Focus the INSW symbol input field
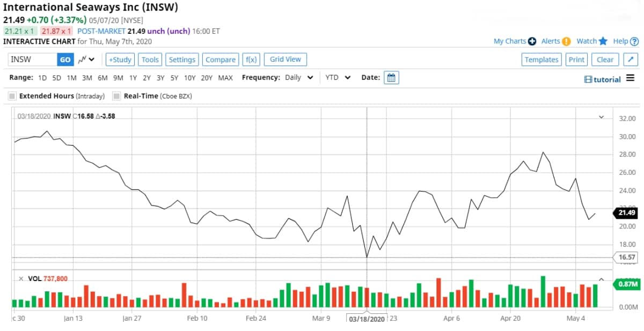The image size is (644, 331). pyautogui.click(x=33, y=60)
